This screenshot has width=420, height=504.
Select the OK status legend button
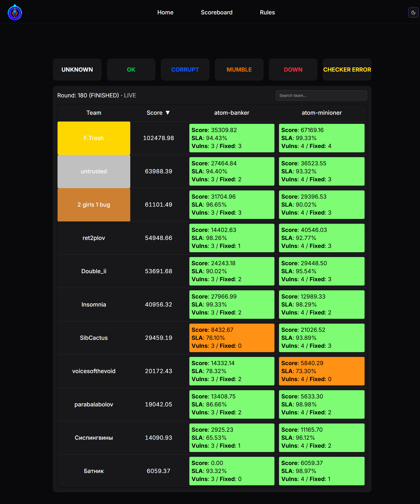(131, 70)
